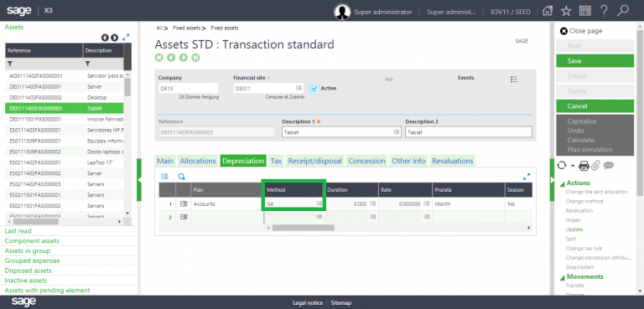Click the depreciation grid horizontal scrollbar
The height and width of the screenshot is (309, 644).
click(x=303, y=227)
